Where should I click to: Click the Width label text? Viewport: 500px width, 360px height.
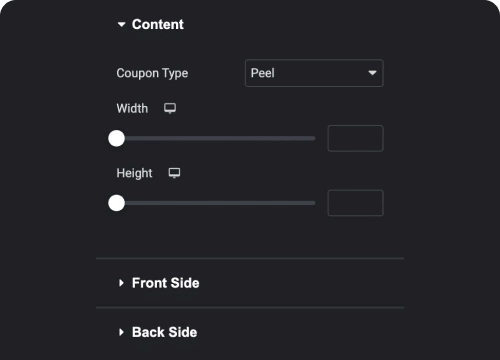click(132, 108)
